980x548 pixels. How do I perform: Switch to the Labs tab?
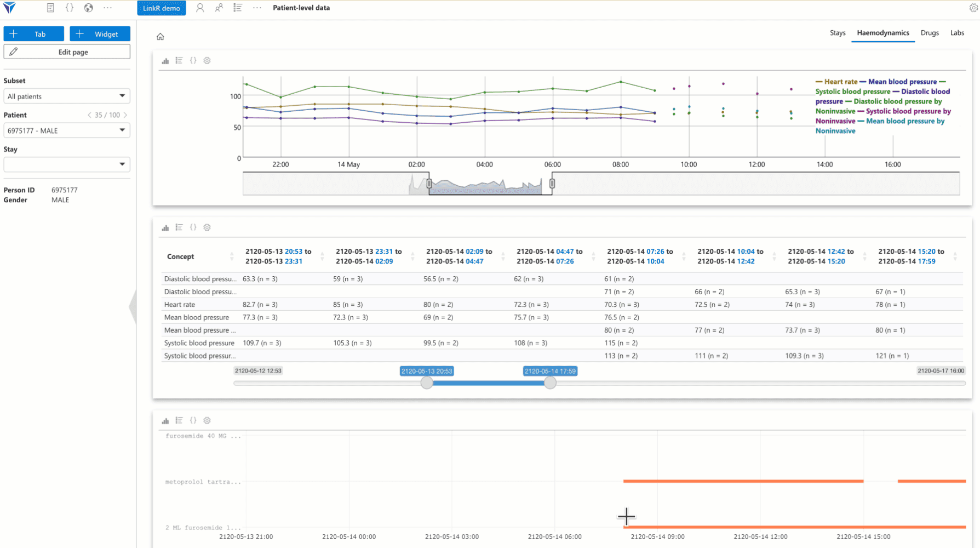[957, 33]
